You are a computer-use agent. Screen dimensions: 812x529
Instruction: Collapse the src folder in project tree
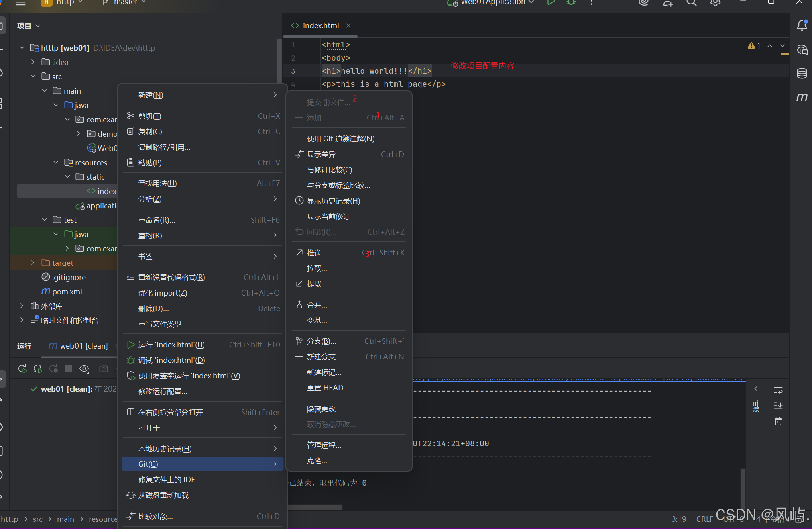coord(33,76)
